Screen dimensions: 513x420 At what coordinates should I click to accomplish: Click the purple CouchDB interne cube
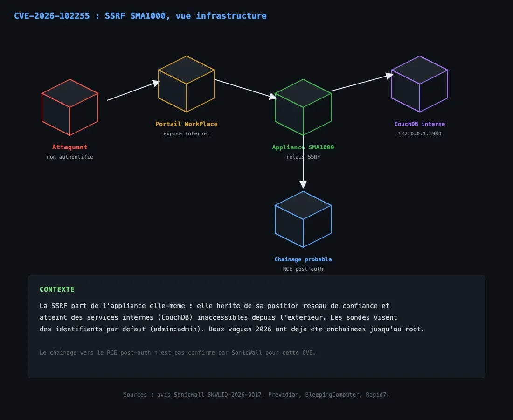(420, 84)
